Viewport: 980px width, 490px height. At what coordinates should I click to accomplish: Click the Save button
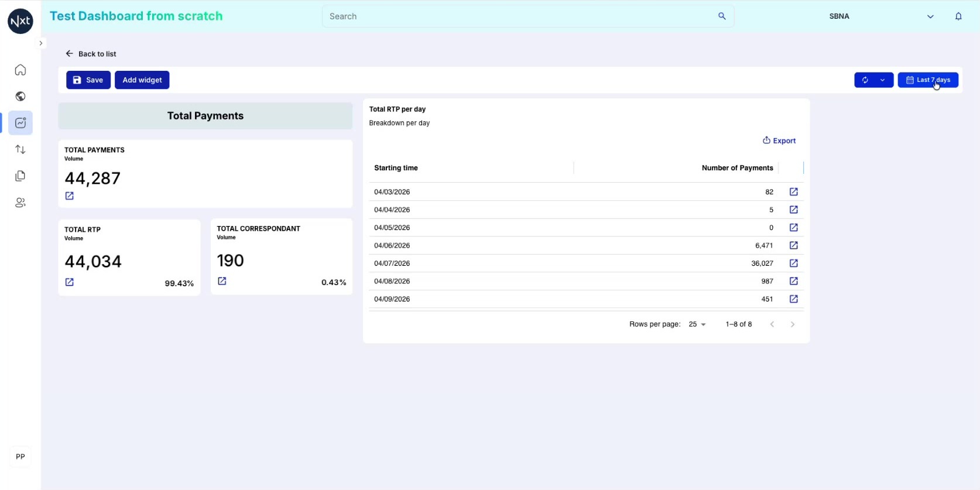pos(88,80)
